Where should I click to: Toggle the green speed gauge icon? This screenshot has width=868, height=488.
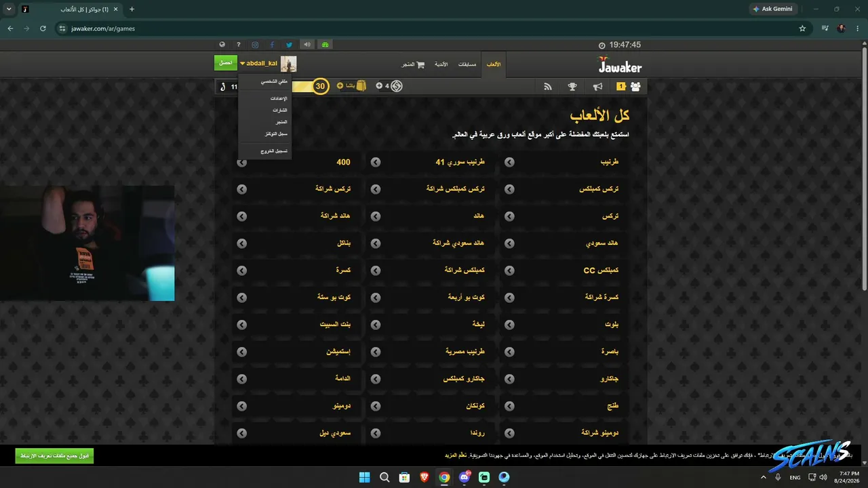[x=325, y=45]
